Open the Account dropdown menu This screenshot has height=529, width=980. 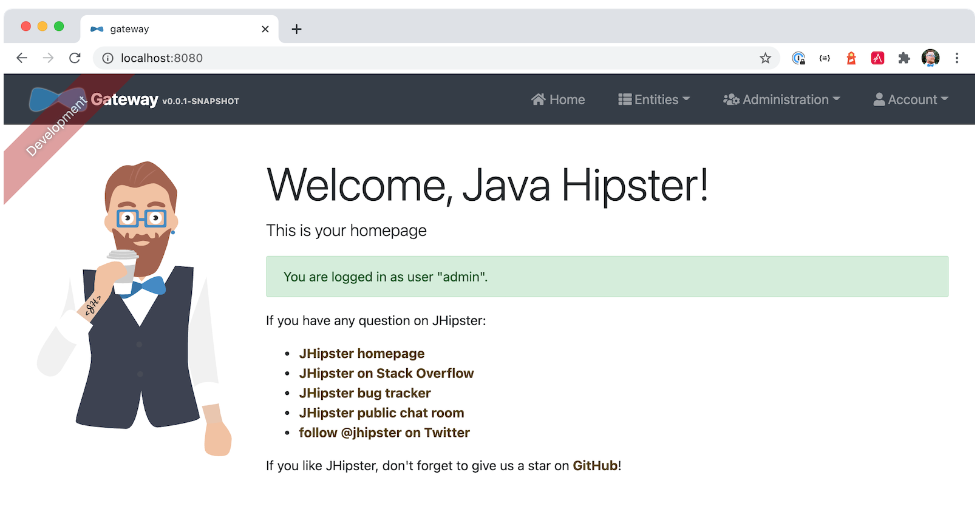[910, 99]
